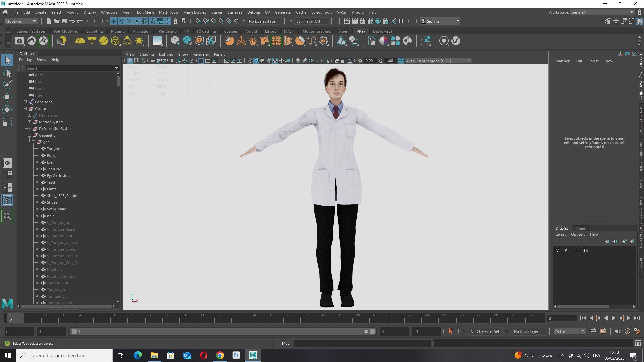The width and height of the screenshot is (644, 362).
Task: Open Maya from the Windows taskbar
Action: coord(253,355)
